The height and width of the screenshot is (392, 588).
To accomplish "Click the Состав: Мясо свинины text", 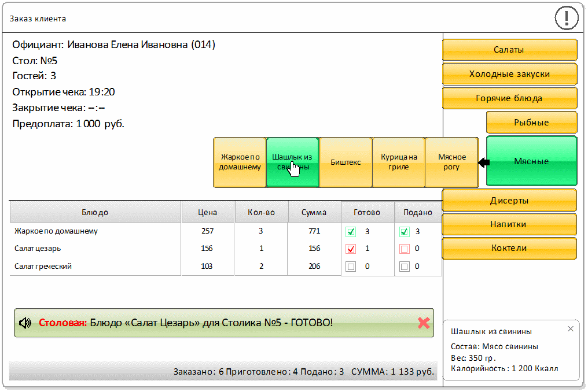I will 494,347.
